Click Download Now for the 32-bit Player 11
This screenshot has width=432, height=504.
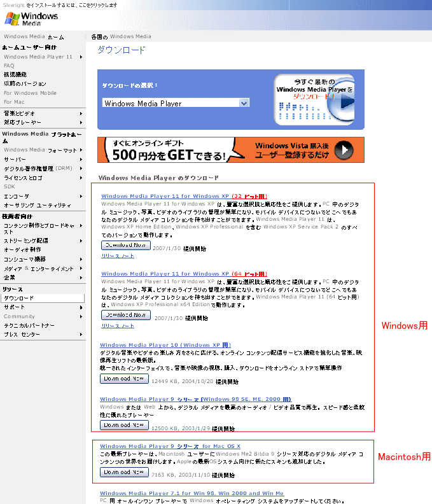point(126,245)
